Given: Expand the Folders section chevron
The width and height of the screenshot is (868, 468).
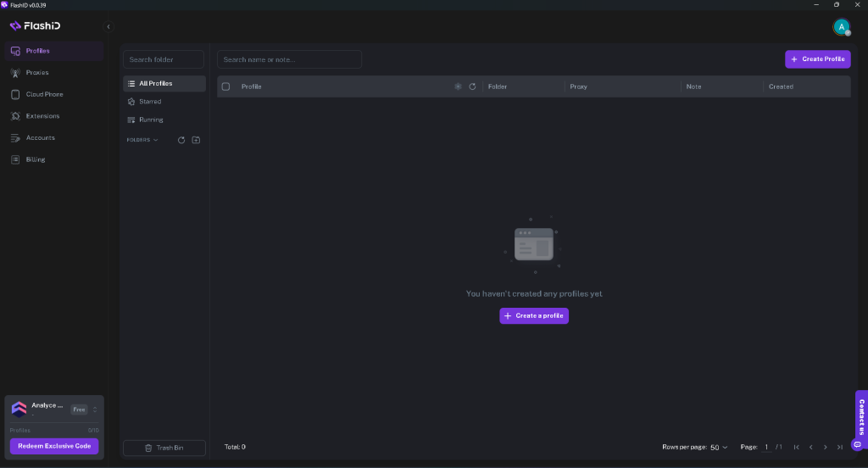Looking at the screenshot, I should pyautogui.click(x=156, y=140).
